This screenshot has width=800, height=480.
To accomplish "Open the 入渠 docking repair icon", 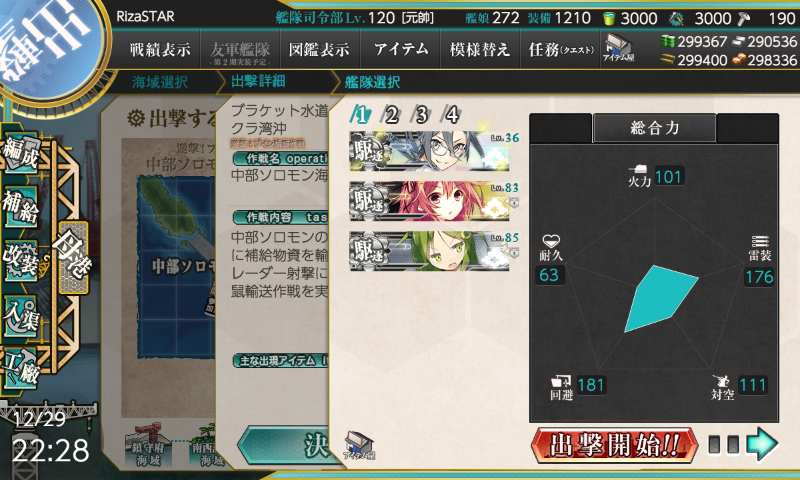I will click(x=20, y=315).
